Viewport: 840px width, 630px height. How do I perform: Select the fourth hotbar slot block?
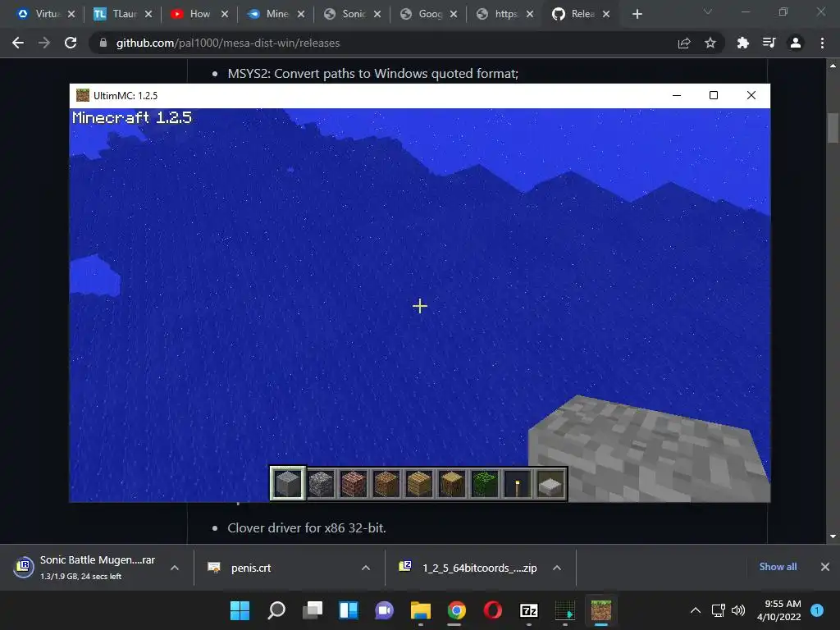(x=386, y=484)
